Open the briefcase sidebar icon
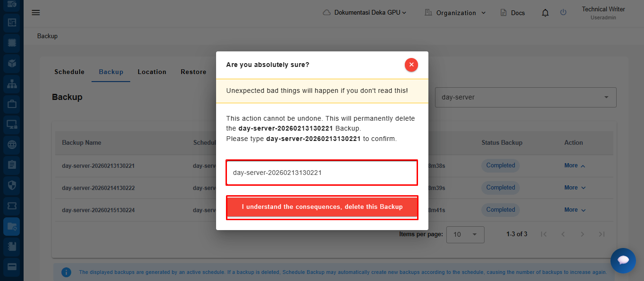 [x=12, y=104]
